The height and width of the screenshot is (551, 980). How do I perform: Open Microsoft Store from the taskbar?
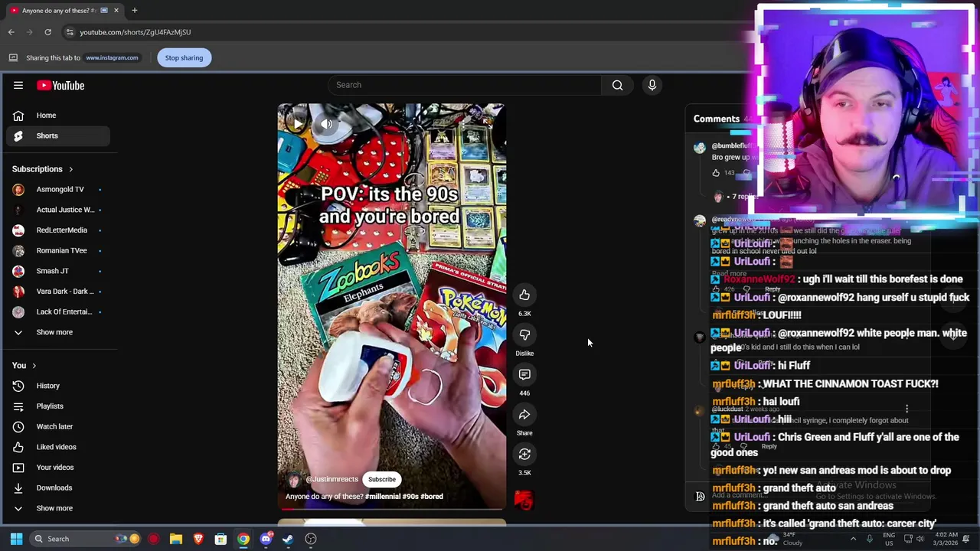click(x=220, y=539)
